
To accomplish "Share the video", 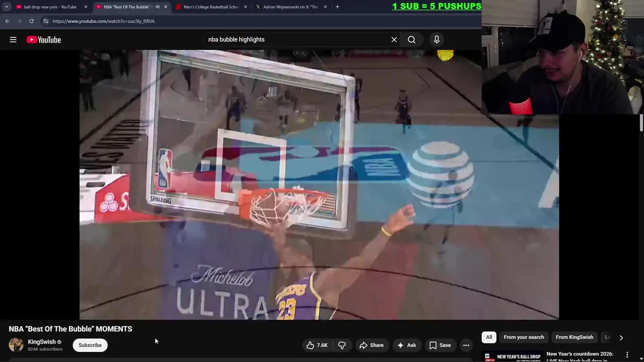I will click(x=371, y=345).
